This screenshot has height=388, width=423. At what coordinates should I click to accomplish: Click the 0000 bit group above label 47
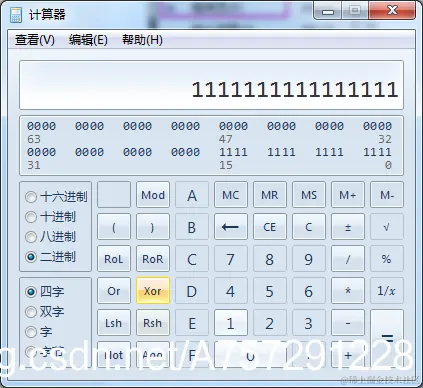click(233, 126)
